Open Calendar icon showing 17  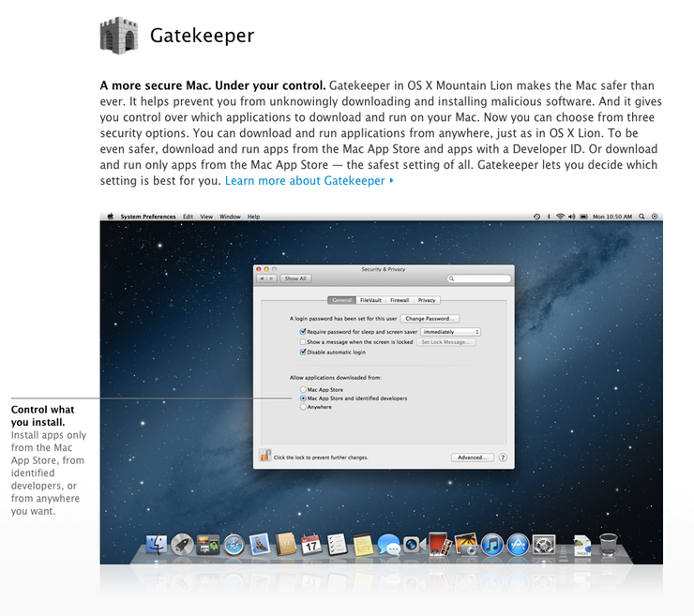(311, 545)
